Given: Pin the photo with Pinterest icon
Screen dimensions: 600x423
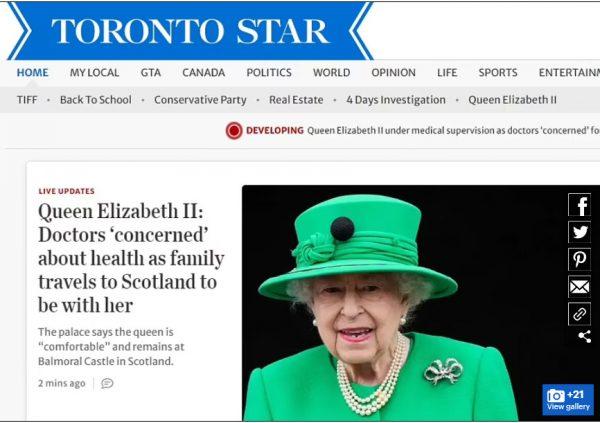Looking at the screenshot, I should [x=579, y=259].
